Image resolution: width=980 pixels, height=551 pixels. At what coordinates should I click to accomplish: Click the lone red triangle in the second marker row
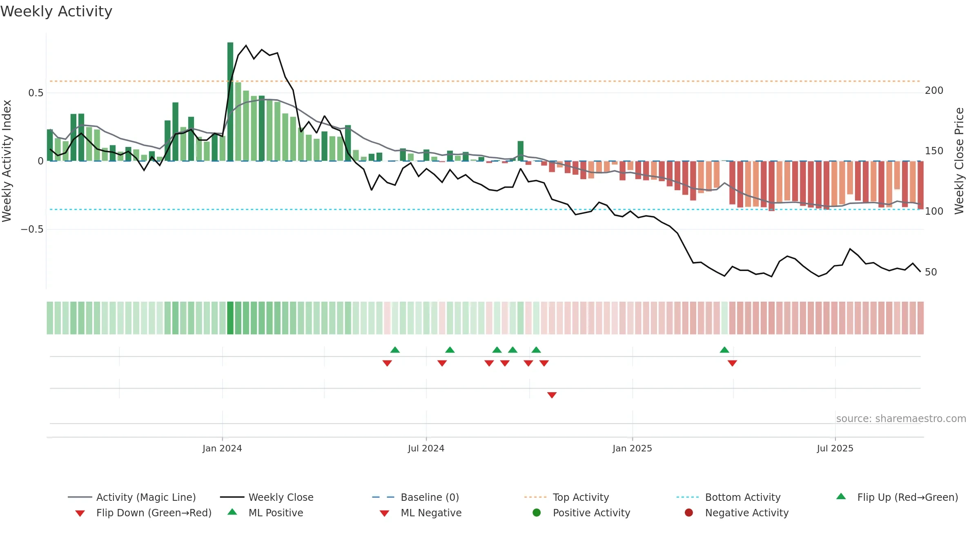[x=552, y=395]
